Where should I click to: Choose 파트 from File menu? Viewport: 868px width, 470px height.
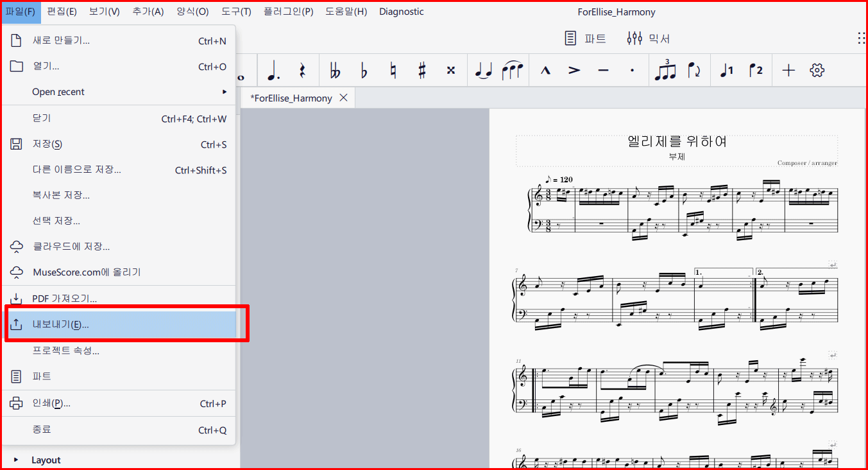coord(119,376)
